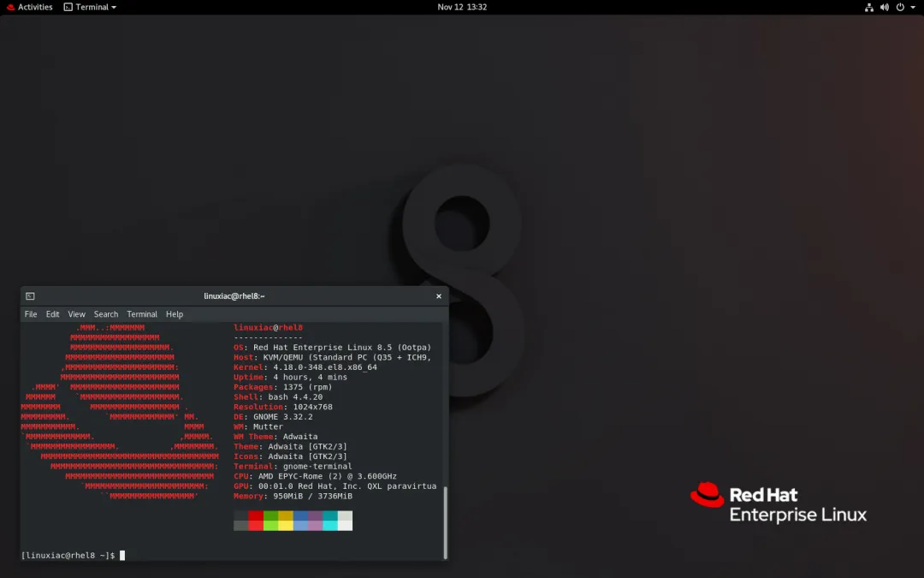924x578 pixels.
Task: Click the terminal title linuxiac@rhel8:~
Action: pos(234,296)
